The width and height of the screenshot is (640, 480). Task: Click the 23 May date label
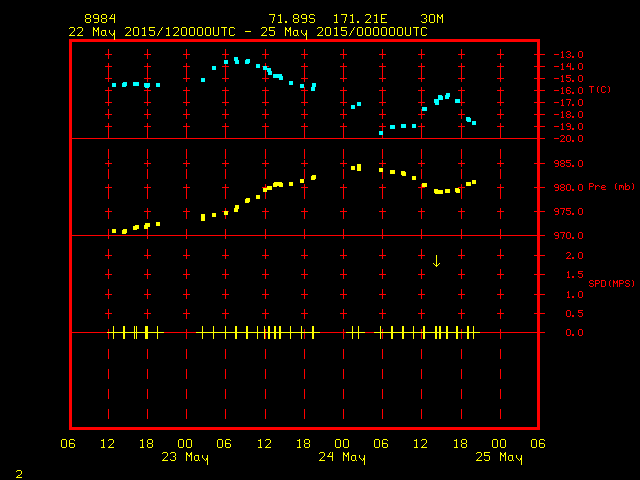click(185, 457)
